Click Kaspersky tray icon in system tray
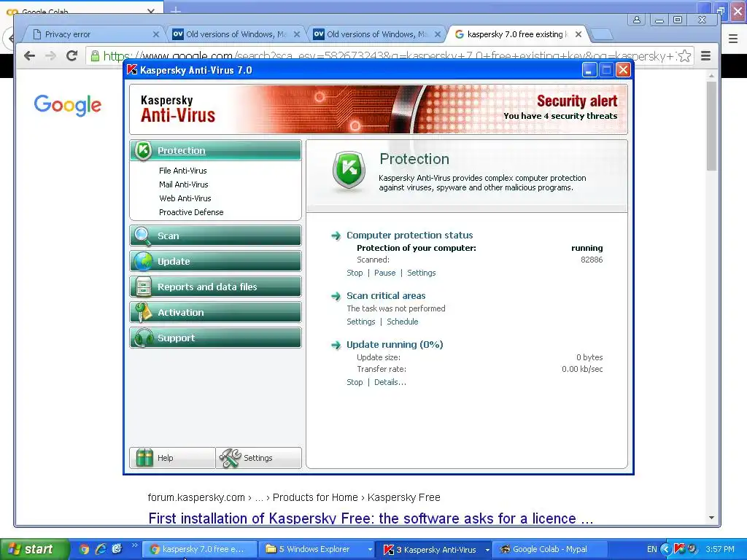Screen dimensions: 747x560 679,549
